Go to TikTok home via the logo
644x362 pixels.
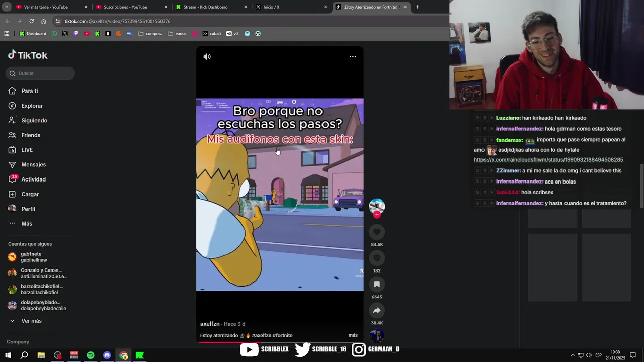28,55
